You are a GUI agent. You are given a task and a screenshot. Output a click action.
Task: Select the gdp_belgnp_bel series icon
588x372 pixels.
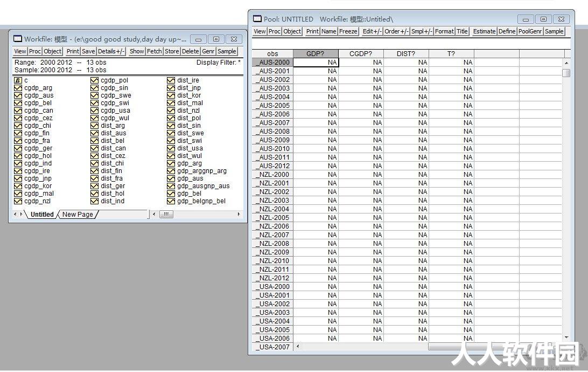point(171,201)
